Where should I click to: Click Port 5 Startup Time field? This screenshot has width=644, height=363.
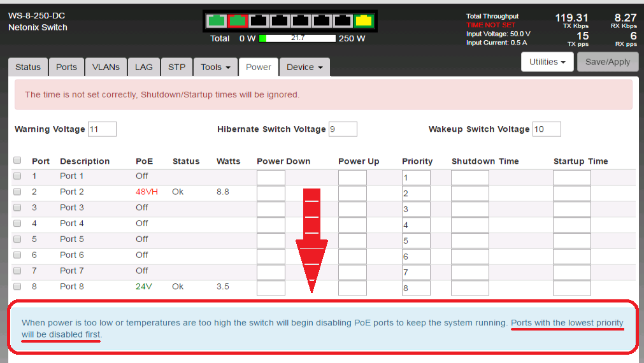pos(572,241)
